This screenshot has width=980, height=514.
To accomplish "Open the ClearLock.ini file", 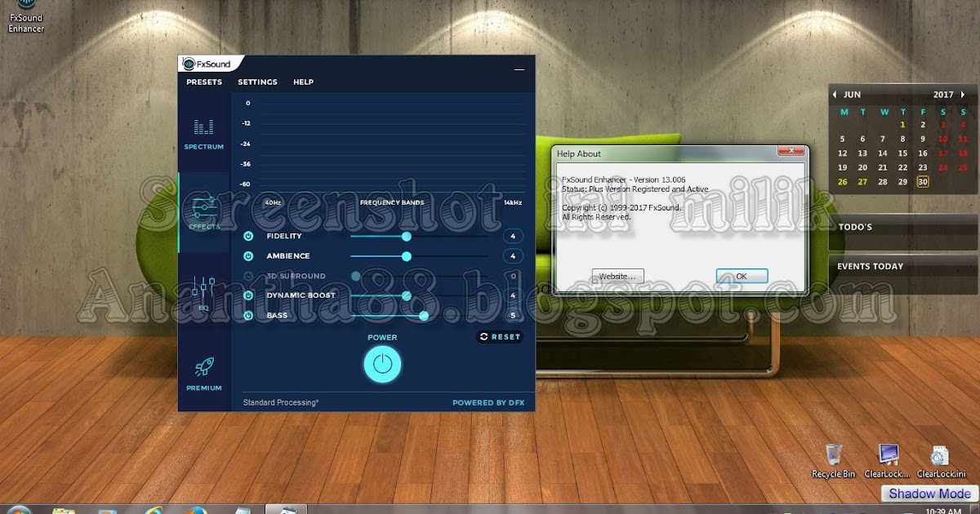I will (x=941, y=461).
